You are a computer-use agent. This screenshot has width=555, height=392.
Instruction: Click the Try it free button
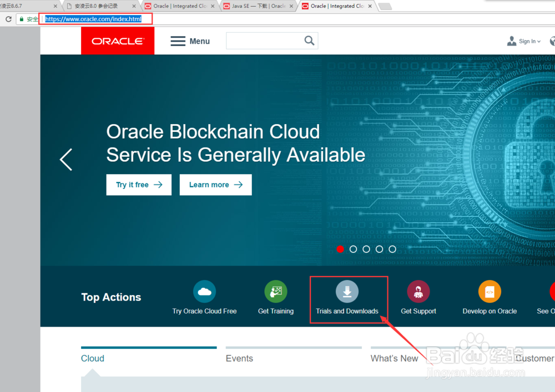click(139, 185)
